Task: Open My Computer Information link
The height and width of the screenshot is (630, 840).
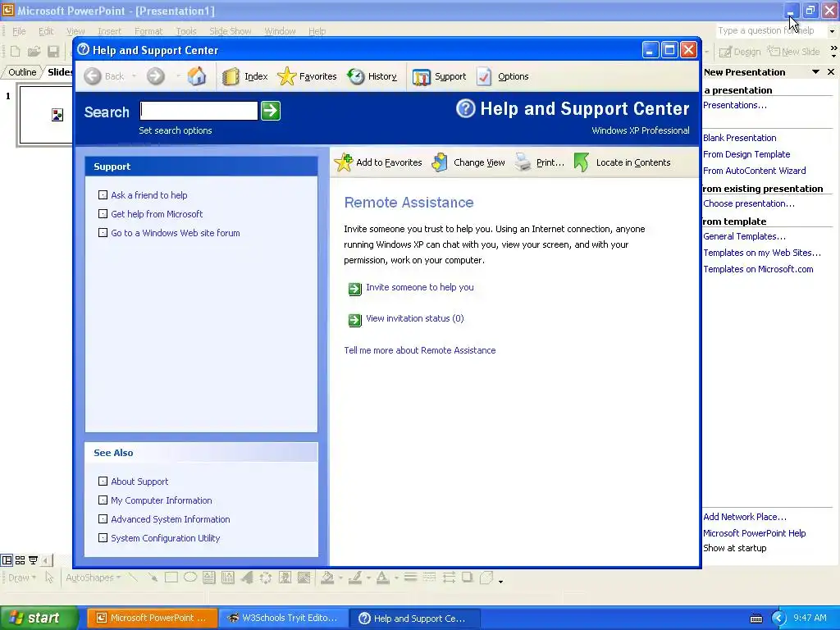Action: [x=162, y=500]
